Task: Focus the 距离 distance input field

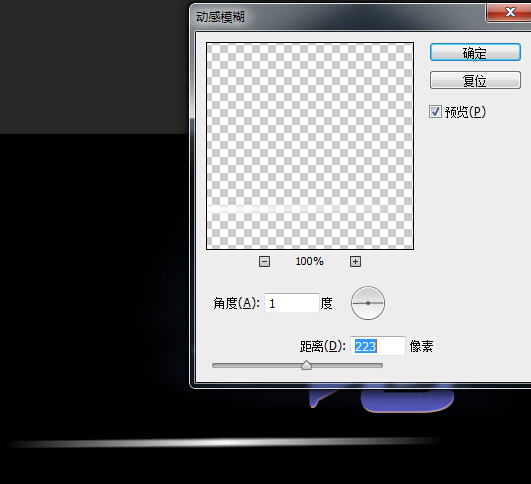Action: (378, 346)
